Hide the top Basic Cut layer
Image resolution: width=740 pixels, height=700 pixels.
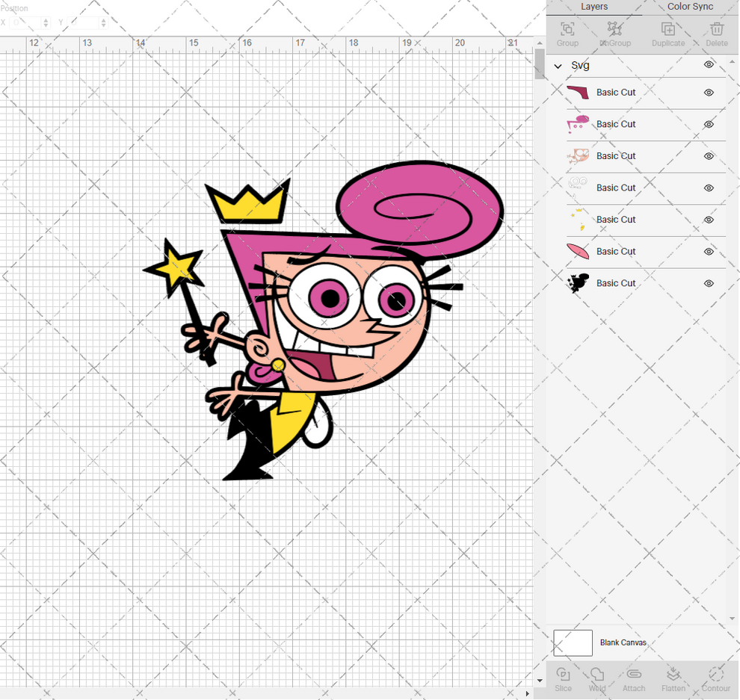point(708,93)
